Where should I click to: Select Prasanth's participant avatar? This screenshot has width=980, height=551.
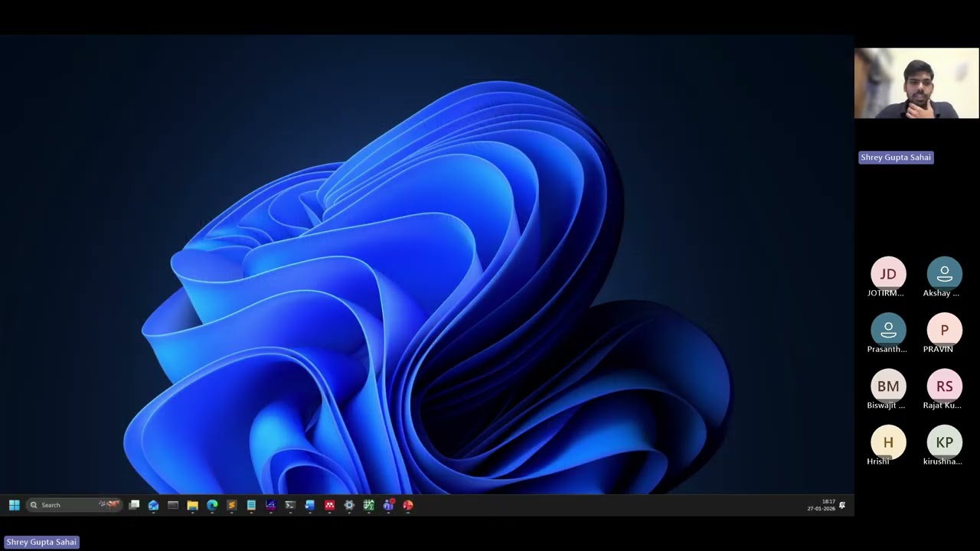(x=888, y=330)
